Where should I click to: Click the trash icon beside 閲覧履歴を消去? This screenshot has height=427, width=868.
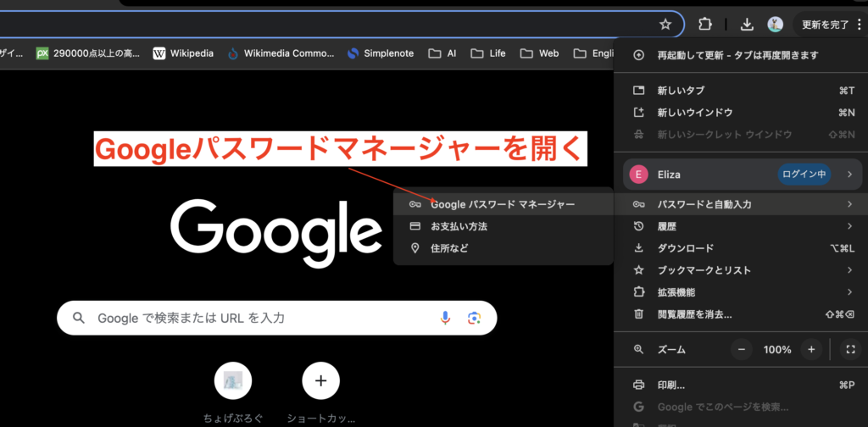(x=639, y=314)
